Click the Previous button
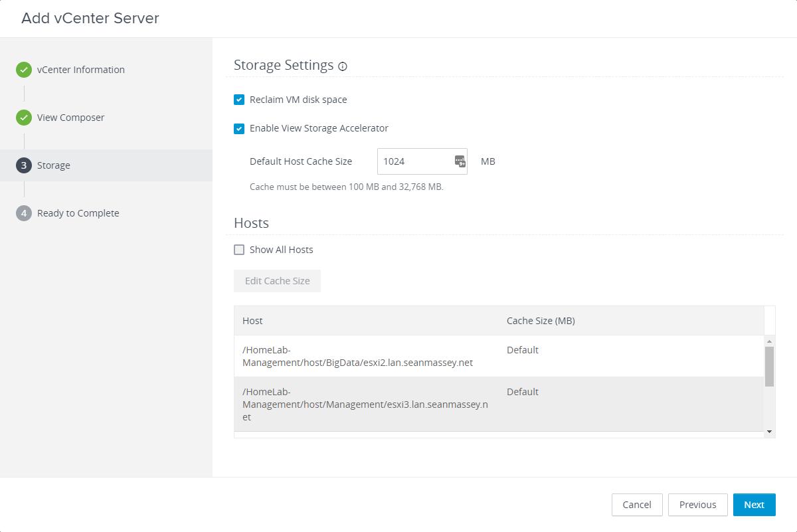The width and height of the screenshot is (797, 532). 697,505
